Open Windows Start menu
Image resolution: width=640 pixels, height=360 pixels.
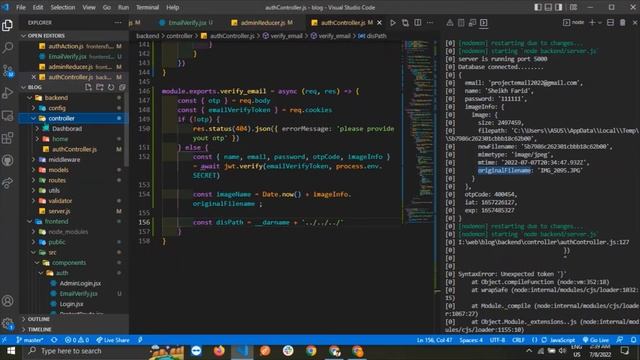tap(11, 351)
